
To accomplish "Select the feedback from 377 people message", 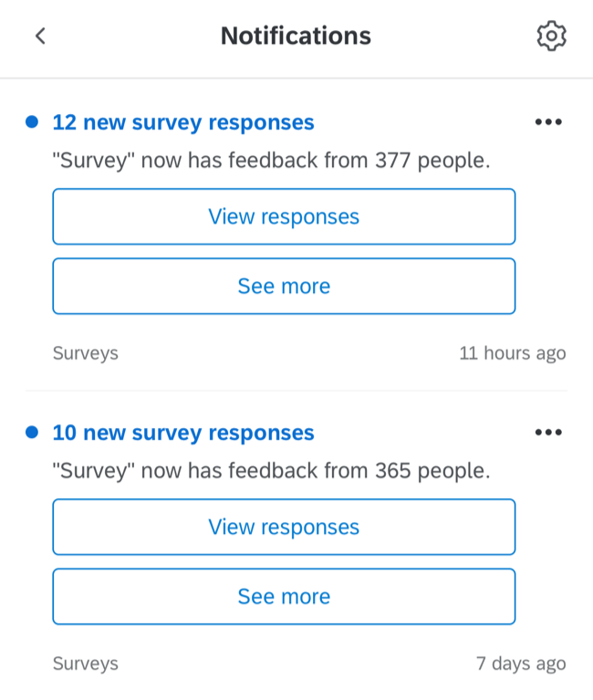I will click(272, 162).
